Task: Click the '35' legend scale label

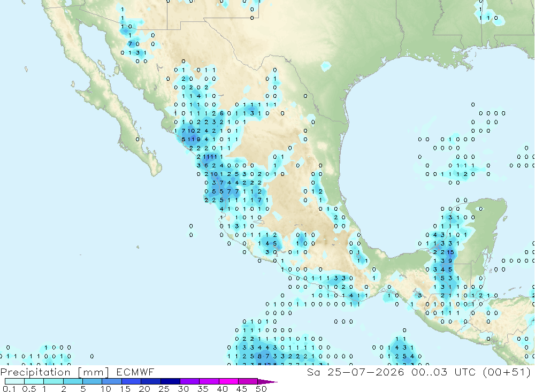Action: 203,389
